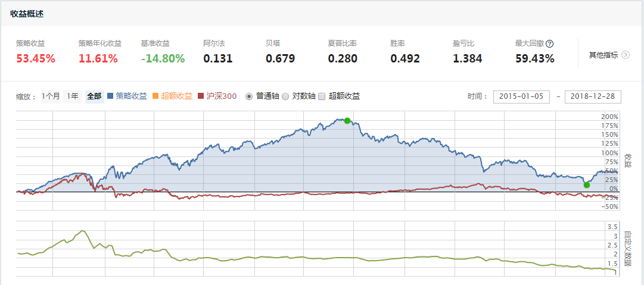Click the 其他指标 link

[x=603, y=55]
